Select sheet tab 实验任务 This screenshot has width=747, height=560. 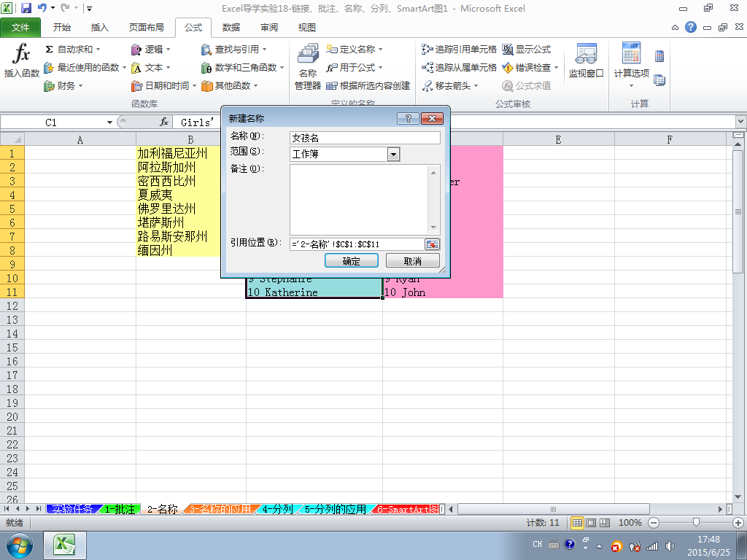coord(72,510)
